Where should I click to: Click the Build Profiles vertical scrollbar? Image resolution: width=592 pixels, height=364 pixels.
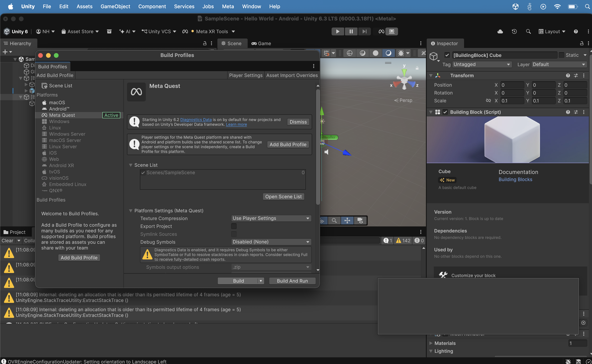tap(318, 147)
